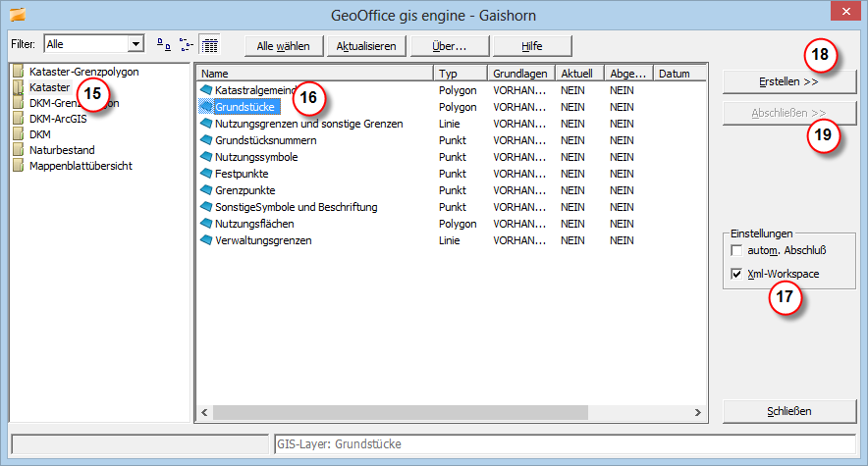This screenshot has width=868, height=466.
Task: Click the Grundstücksnummern layer icon
Action: pos(206,139)
